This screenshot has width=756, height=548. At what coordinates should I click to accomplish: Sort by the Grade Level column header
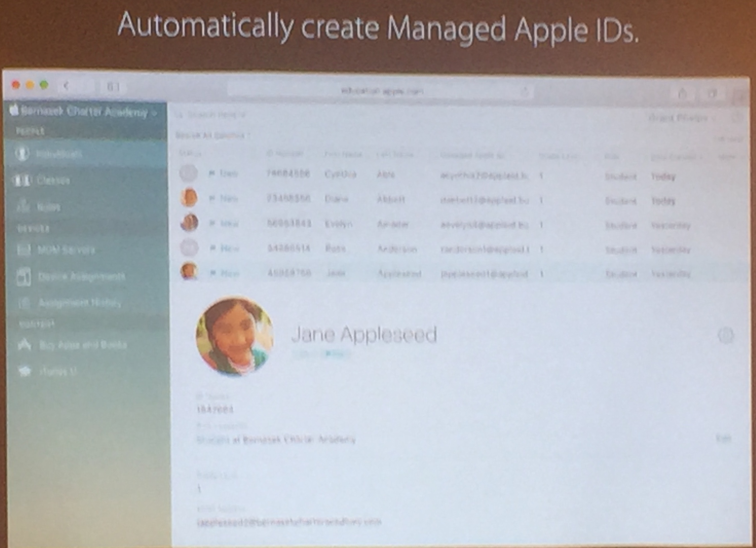(559, 156)
